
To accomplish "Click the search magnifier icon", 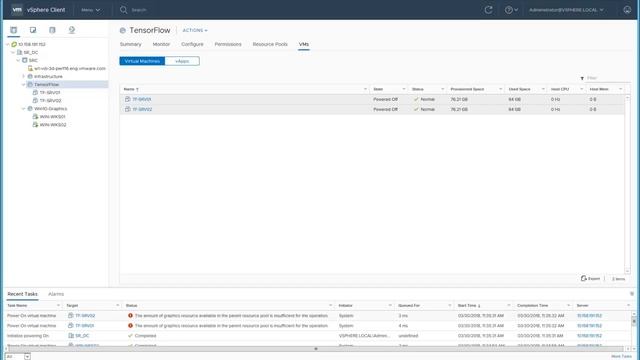I will [x=123, y=10].
